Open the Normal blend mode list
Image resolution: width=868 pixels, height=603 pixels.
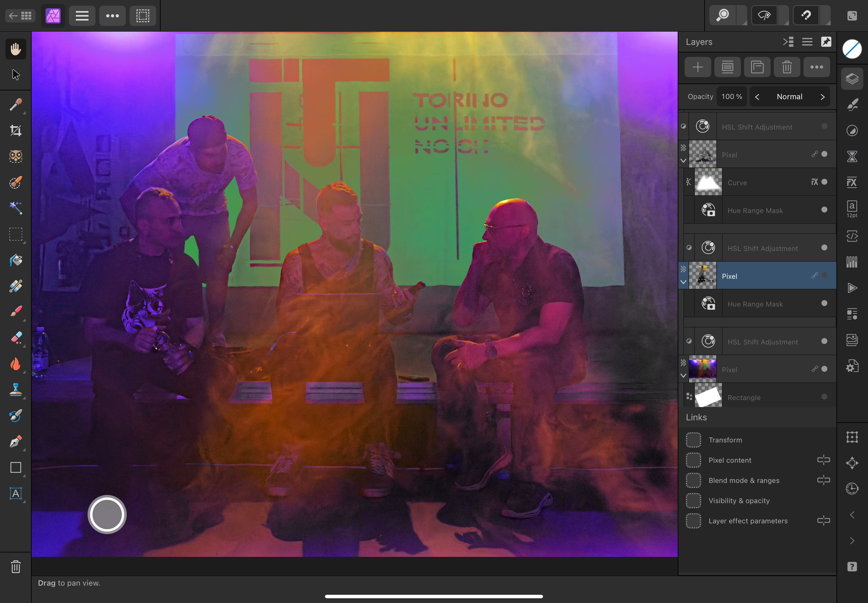pos(789,97)
